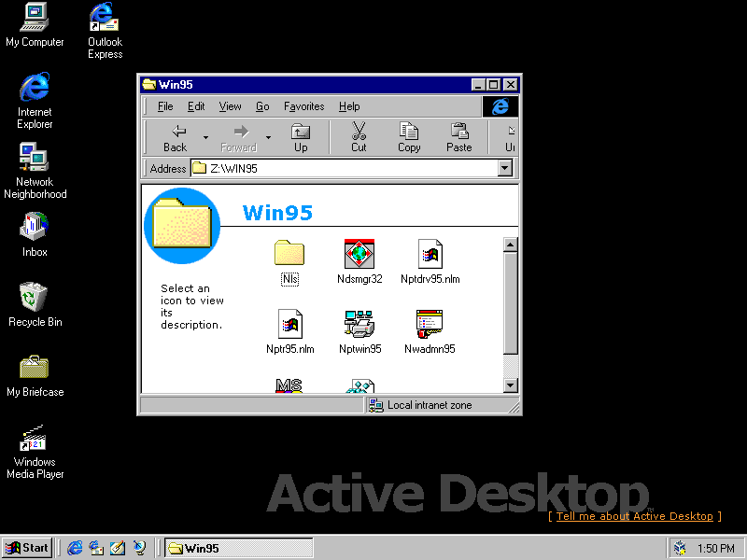Select the Outlook Express desktop shortcut
Viewport: 747px width, 560px height.
[x=105, y=31]
